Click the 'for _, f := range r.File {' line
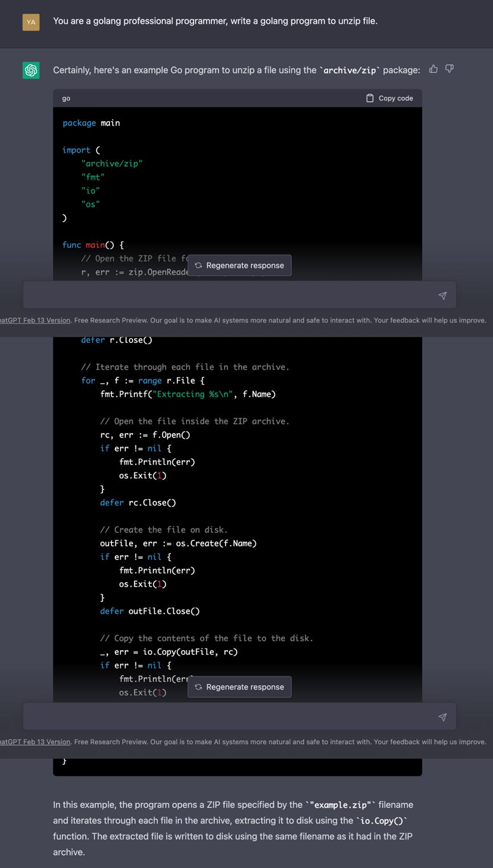 pyautogui.click(x=143, y=381)
